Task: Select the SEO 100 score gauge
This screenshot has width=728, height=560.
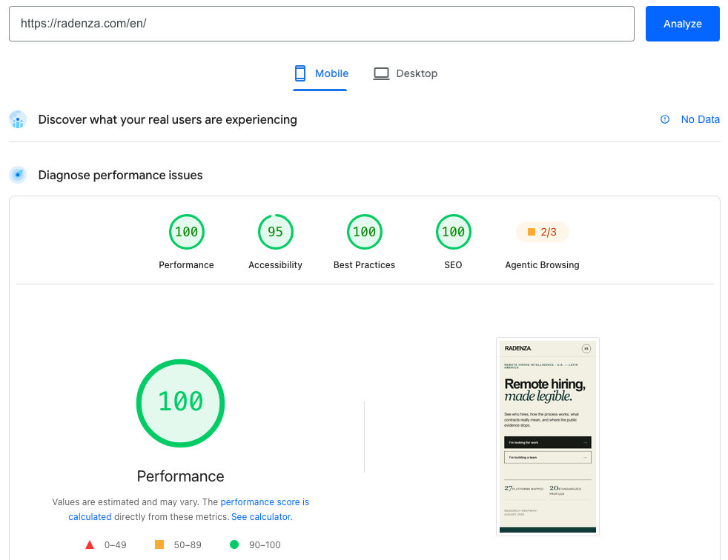Action: pos(453,232)
